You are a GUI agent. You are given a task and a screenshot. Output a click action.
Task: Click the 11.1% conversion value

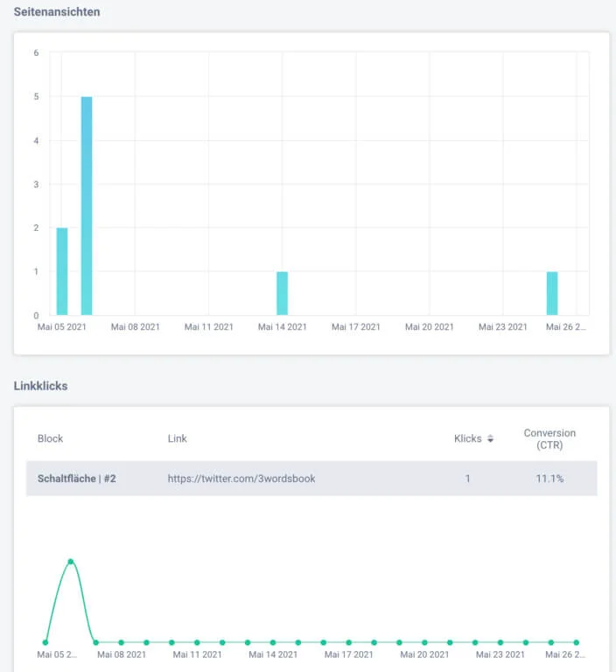coord(549,479)
